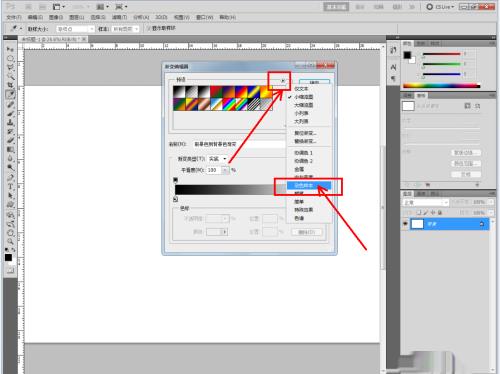Click the smoothness percentage stepper arrow

pyautogui.click(x=226, y=170)
